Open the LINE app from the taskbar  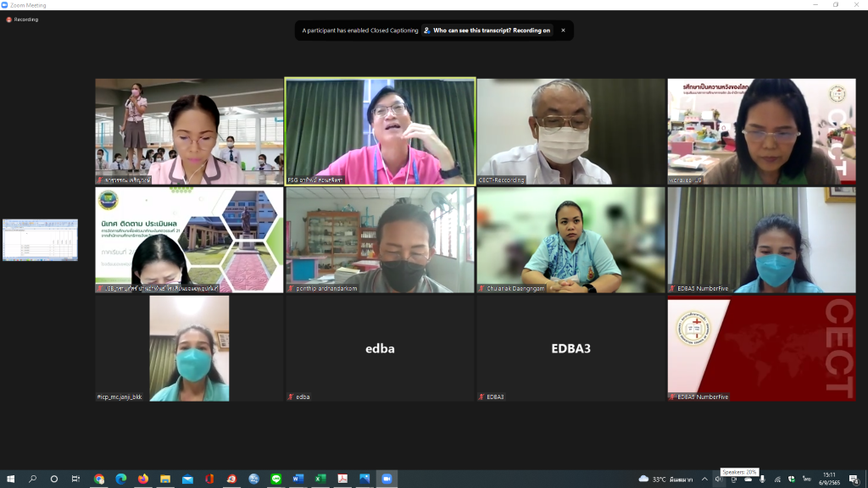[275, 479]
